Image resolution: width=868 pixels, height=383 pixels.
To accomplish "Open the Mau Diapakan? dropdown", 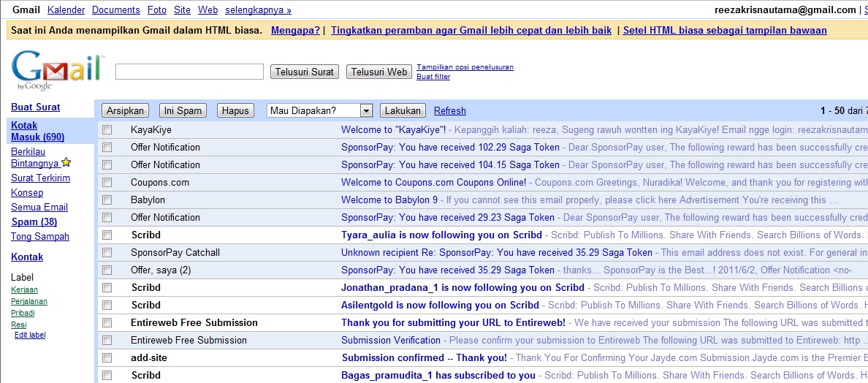I will 319,110.
